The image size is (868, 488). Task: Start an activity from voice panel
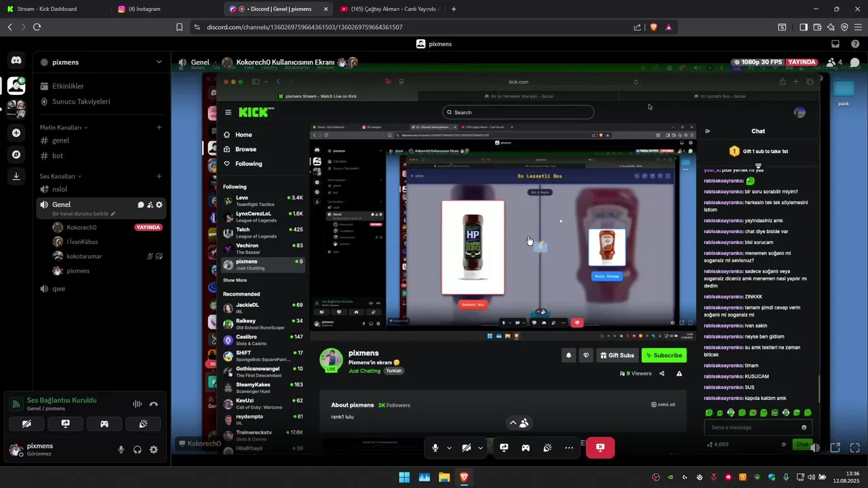pos(104,424)
